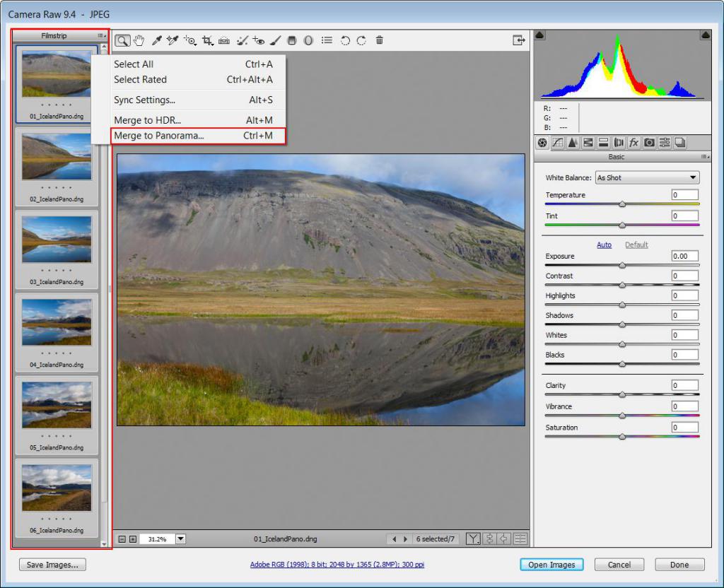The height and width of the screenshot is (588, 724).
Task: Select the Straighten tool
Action: coord(224,40)
